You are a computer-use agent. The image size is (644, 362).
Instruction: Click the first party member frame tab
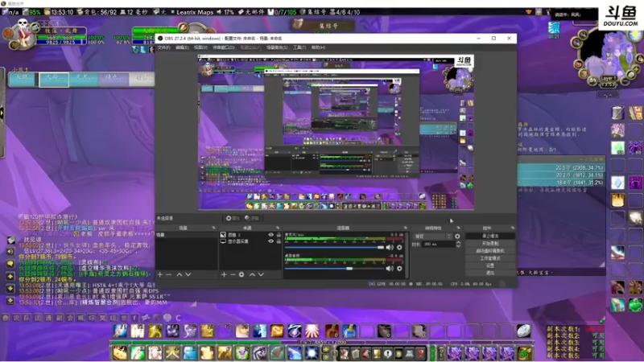point(23,78)
